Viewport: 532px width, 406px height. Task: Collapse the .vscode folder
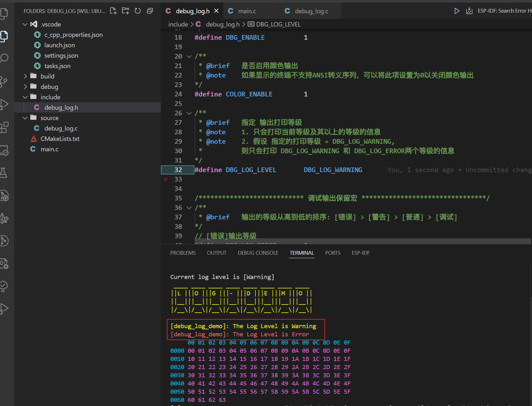(25, 24)
